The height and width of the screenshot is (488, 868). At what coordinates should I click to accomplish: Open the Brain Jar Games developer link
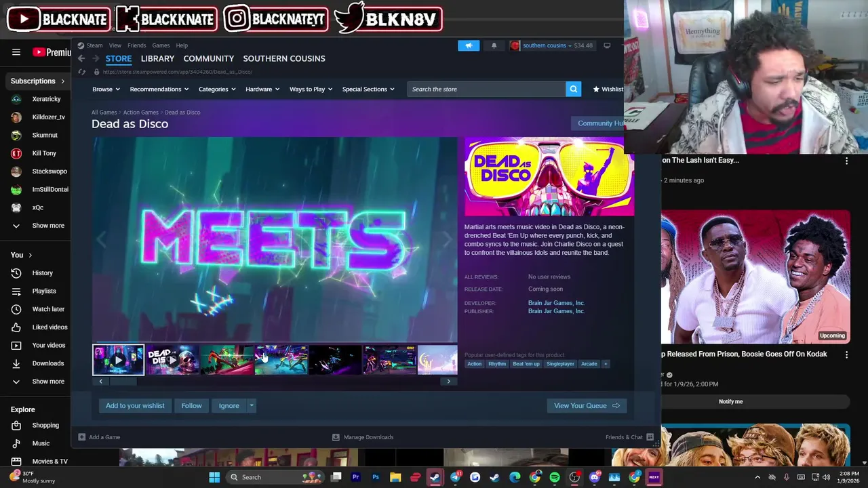pos(556,303)
